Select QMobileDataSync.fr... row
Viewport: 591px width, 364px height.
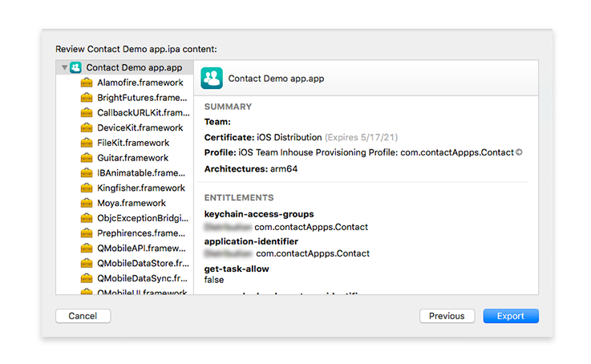coord(125,278)
